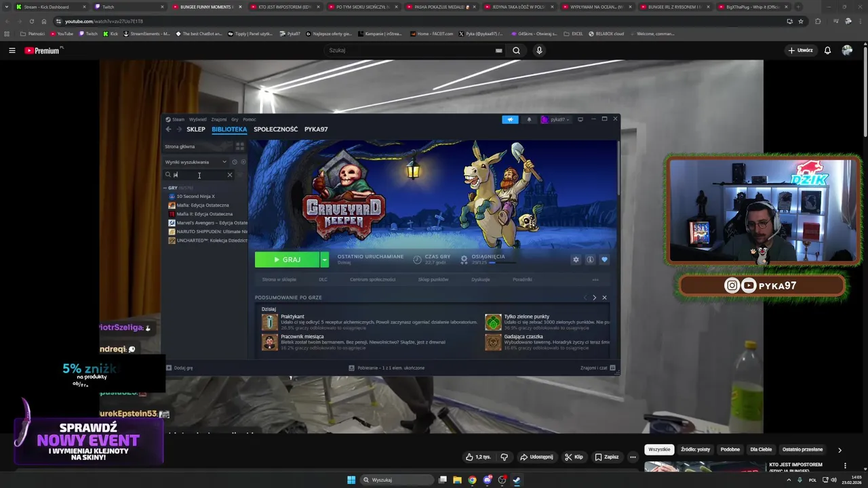Switch Steam library to grid view icon
The height and width of the screenshot is (488, 868).
click(239, 146)
